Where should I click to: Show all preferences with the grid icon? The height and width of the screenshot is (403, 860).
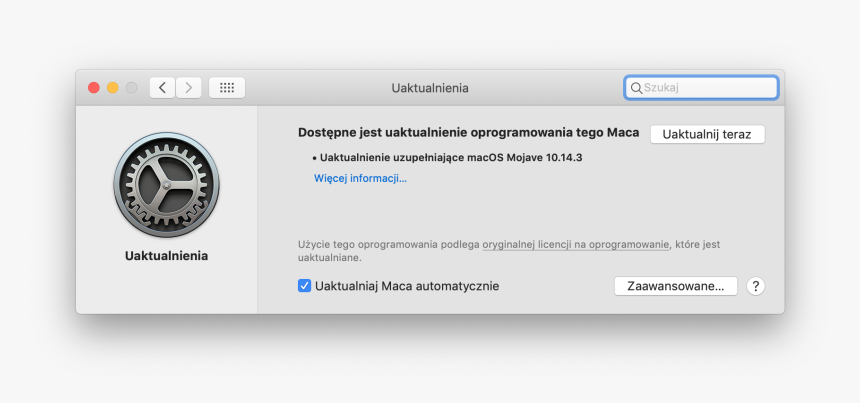coord(227,88)
